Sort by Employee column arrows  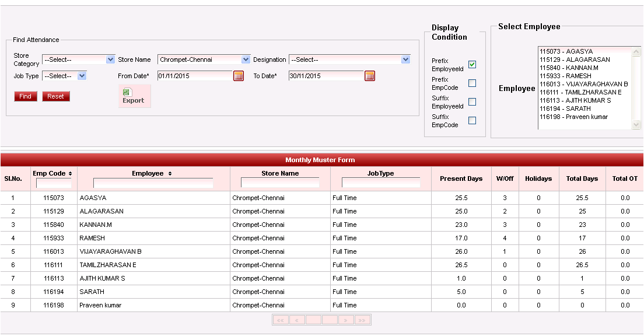click(x=170, y=174)
